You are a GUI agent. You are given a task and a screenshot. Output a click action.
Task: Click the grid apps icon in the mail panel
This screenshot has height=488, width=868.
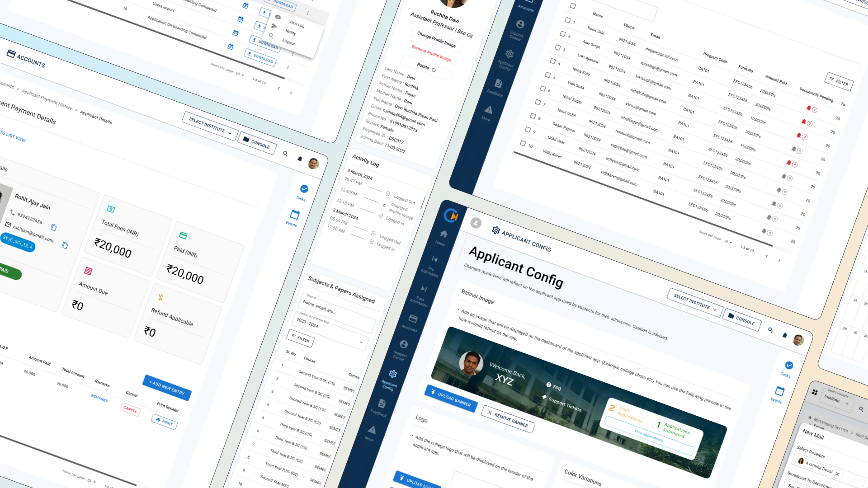815,392
